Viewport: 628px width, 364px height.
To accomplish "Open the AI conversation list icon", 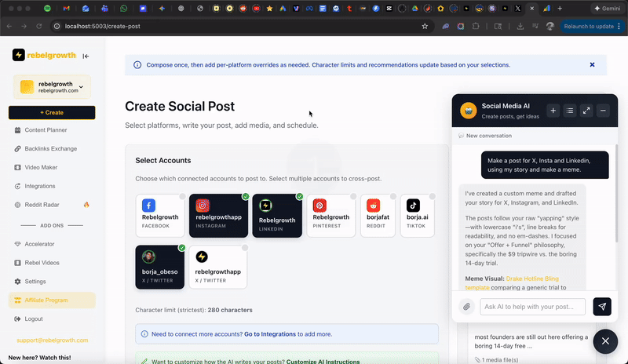I will point(570,111).
